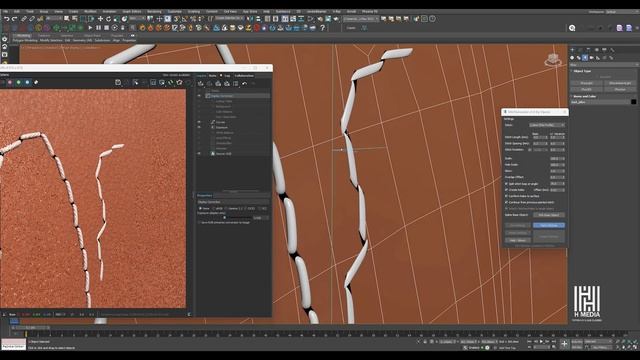The width and height of the screenshot is (640, 360).
Task: Click the Mirror tool icon
Action: point(250,19)
